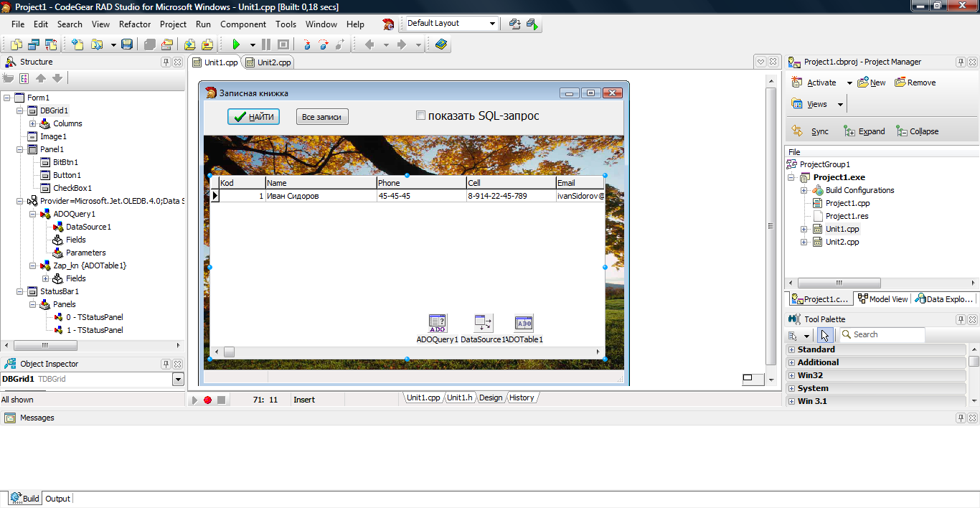The height and width of the screenshot is (508, 980).
Task: Open the Model View tab
Action: coord(882,299)
